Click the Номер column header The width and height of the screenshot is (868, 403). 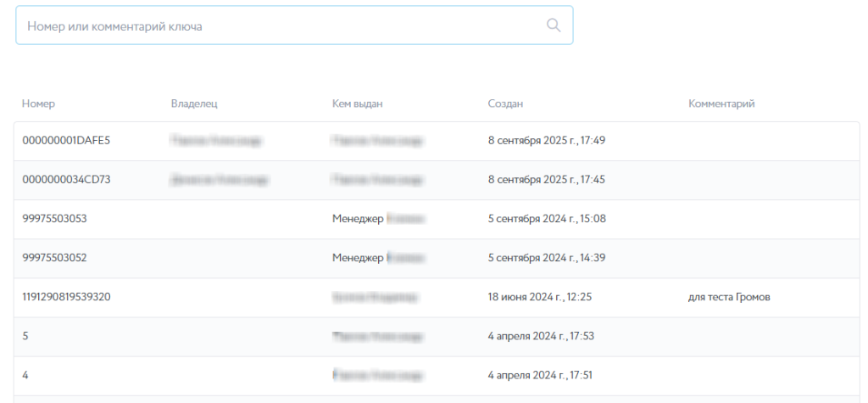tap(38, 104)
